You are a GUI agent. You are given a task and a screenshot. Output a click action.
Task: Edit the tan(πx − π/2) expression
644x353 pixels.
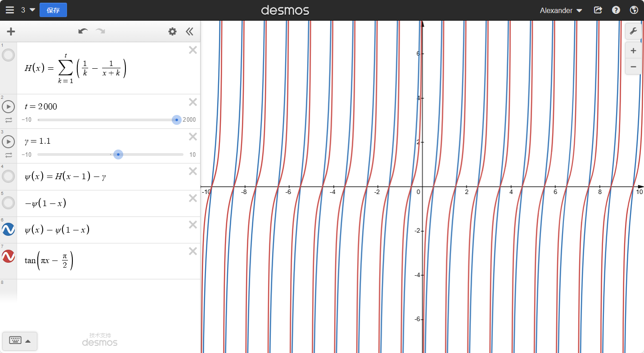(x=49, y=260)
